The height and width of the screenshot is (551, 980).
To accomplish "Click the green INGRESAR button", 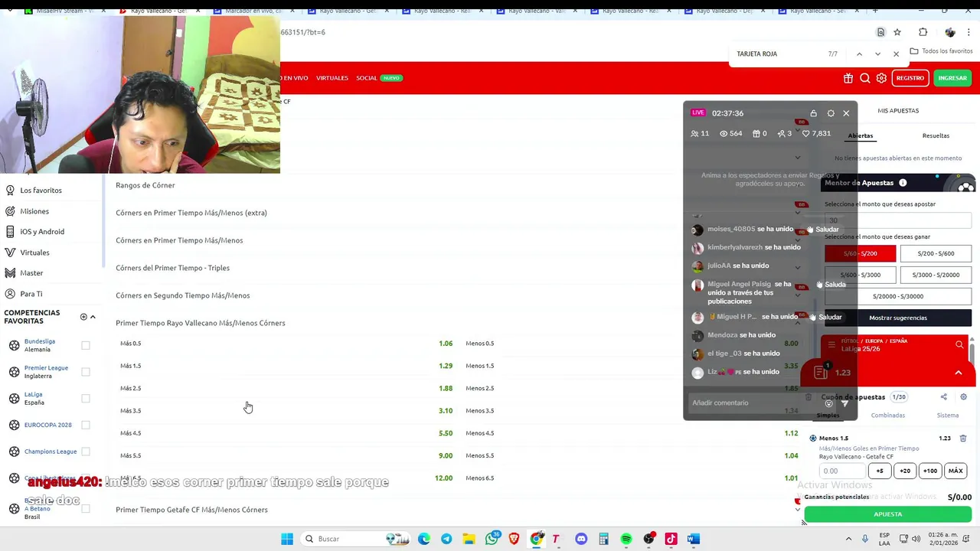I will [x=952, y=78].
